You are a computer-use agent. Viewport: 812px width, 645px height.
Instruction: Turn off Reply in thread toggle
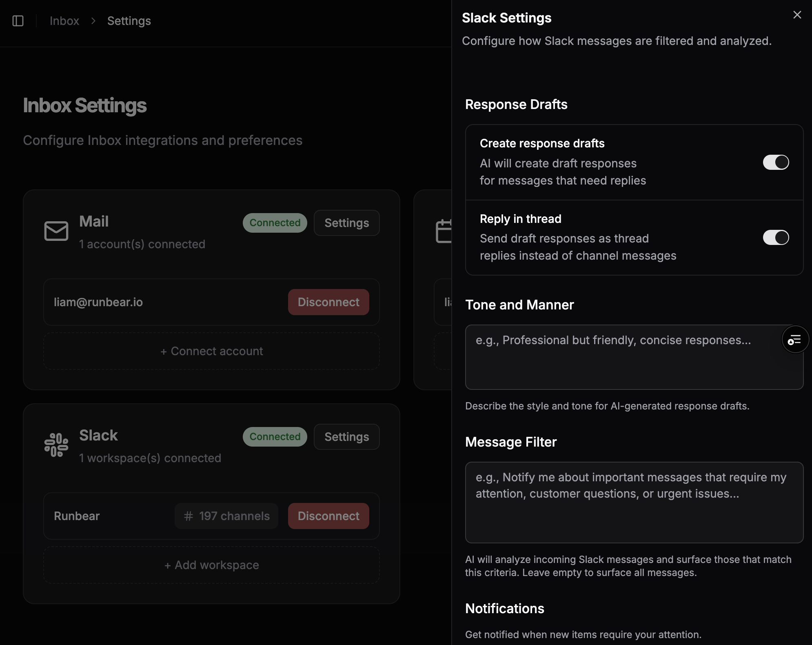click(776, 237)
